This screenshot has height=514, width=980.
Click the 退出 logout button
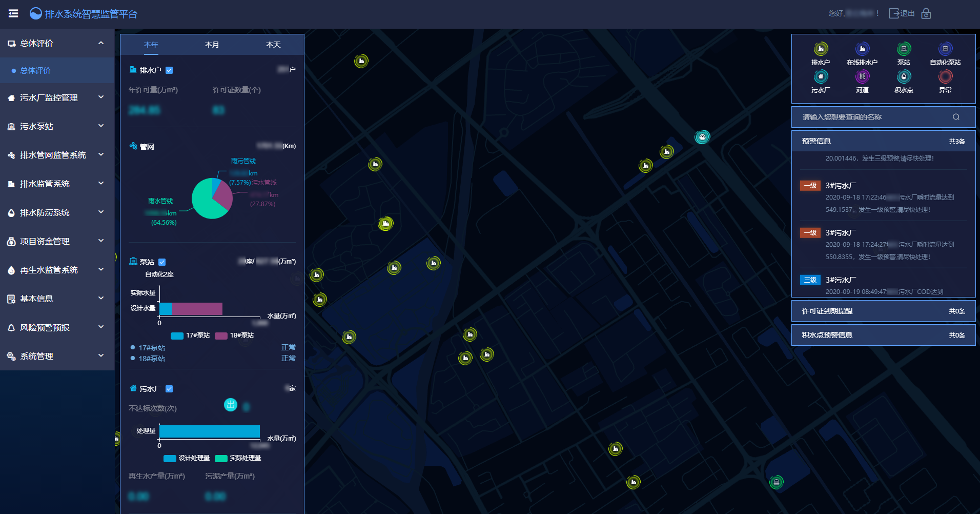[x=902, y=14]
